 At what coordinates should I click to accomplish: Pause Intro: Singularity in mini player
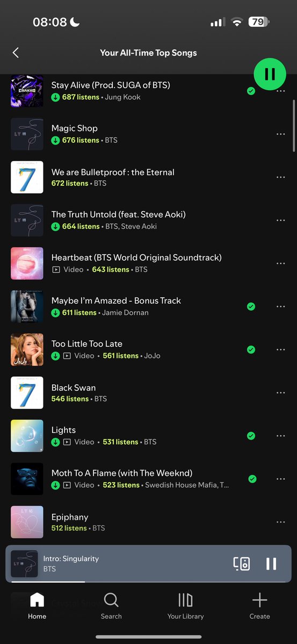click(x=271, y=563)
